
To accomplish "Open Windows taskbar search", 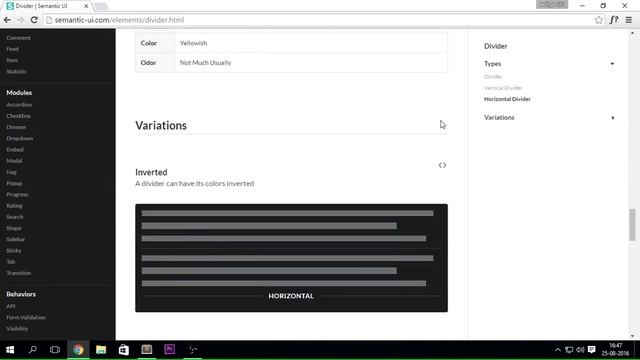I will (33, 349).
